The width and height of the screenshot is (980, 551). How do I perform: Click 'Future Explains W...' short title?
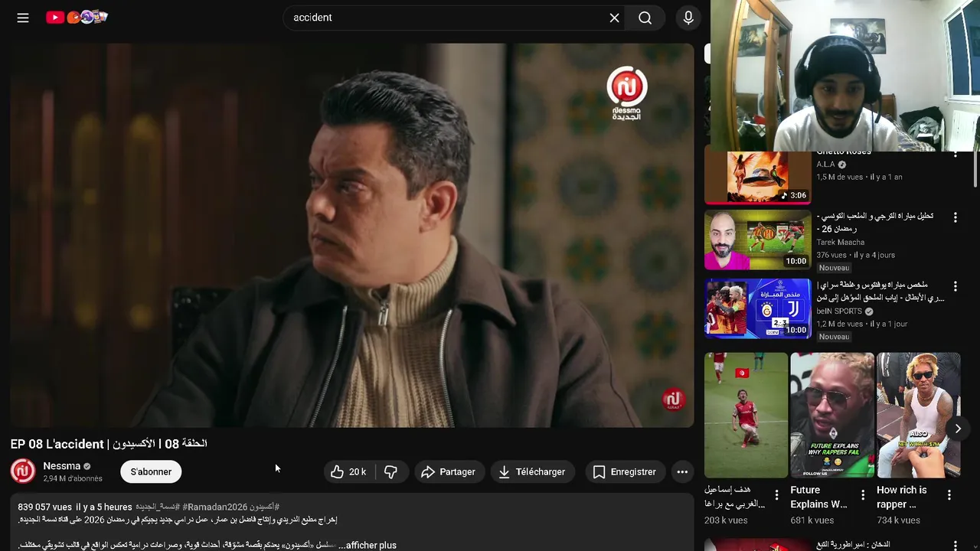point(818,497)
